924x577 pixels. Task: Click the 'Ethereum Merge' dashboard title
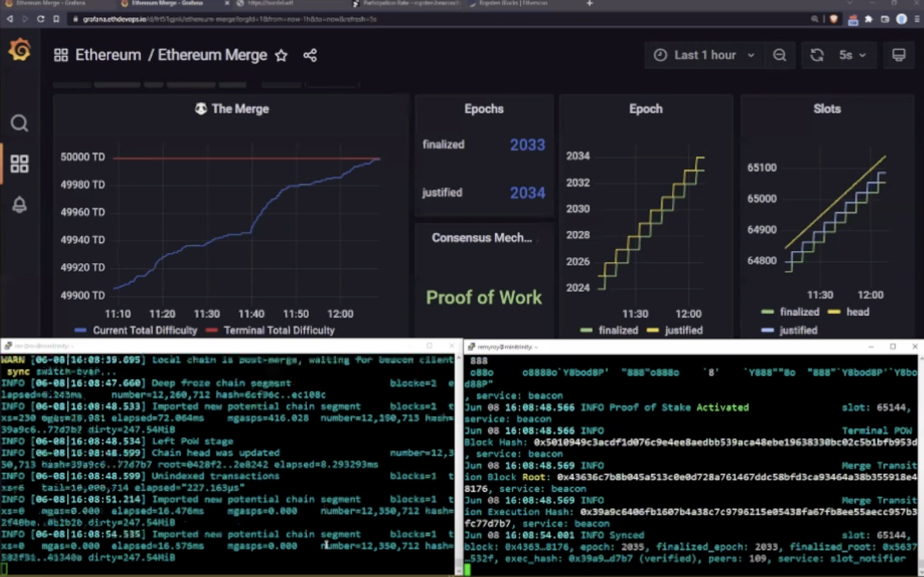pyautogui.click(x=212, y=55)
